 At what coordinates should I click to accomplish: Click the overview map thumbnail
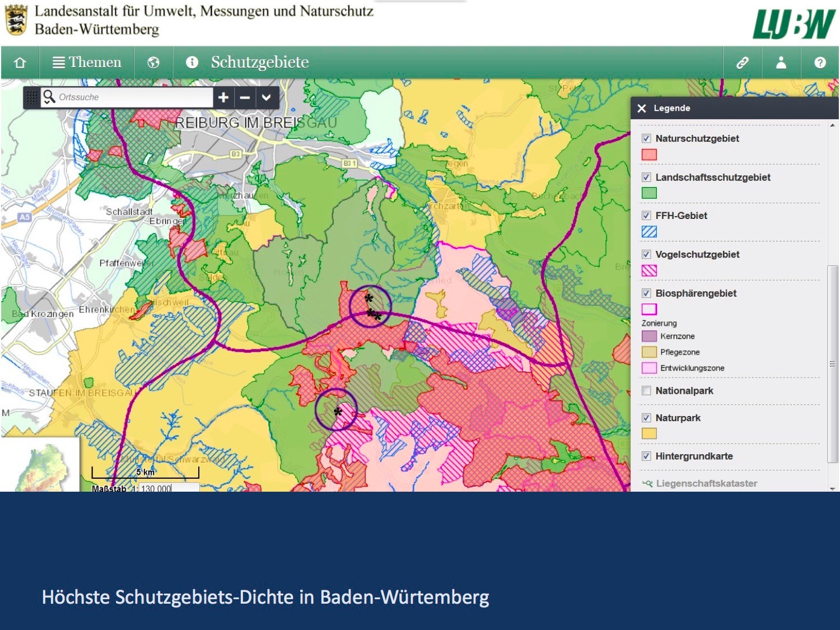40,465
